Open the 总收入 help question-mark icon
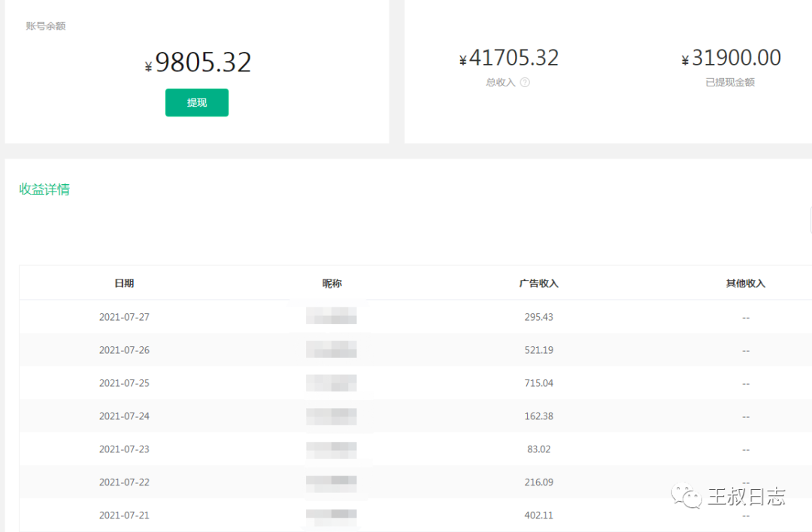 point(525,83)
